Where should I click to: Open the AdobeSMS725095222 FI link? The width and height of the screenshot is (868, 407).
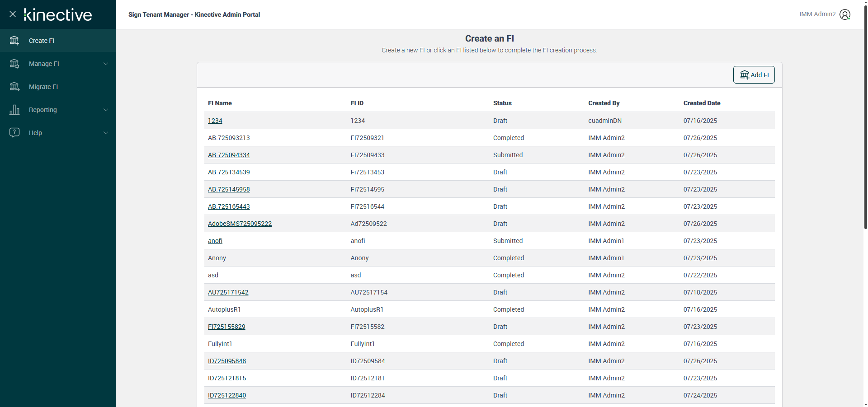pyautogui.click(x=240, y=224)
